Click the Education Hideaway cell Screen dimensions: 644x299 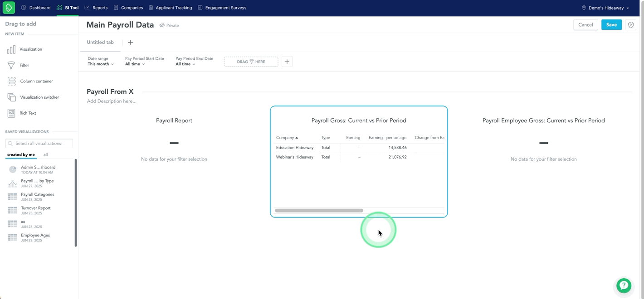(x=295, y=148)
